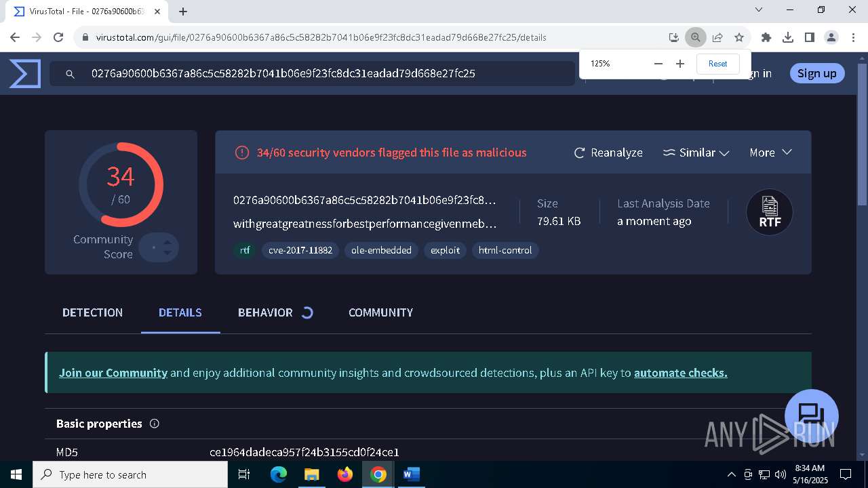This screenshot has width=868, height=488.
Task: Toggle the Chrome side panel icon
Action: pos(810,37)
